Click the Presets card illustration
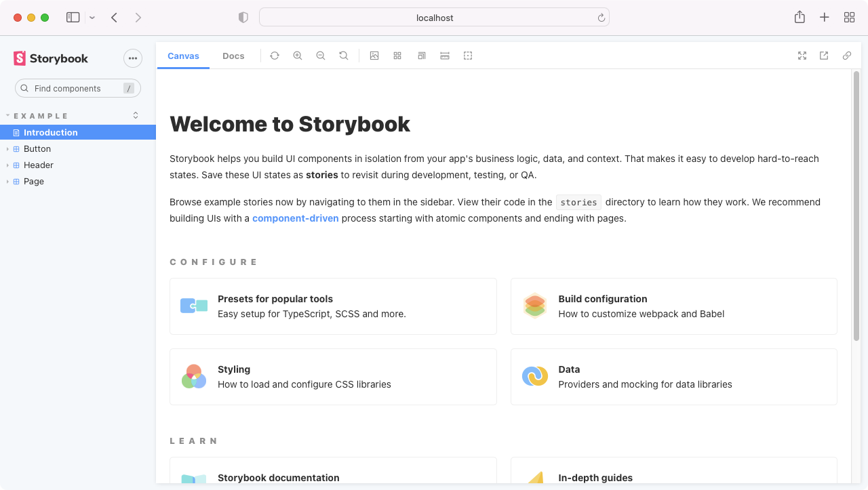The height and width of the screenshot is (490, 868). pyautogui.click(x=194, y=306)
